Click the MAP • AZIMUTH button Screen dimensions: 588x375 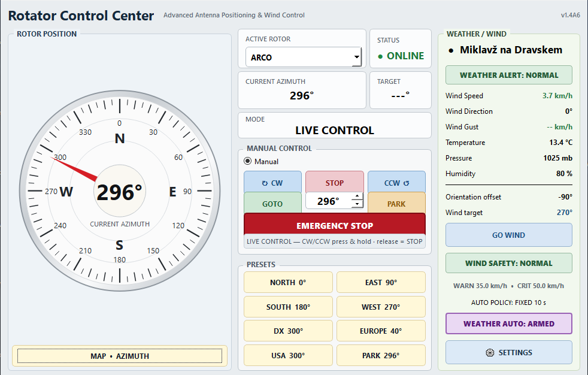[x=120, y=355]
